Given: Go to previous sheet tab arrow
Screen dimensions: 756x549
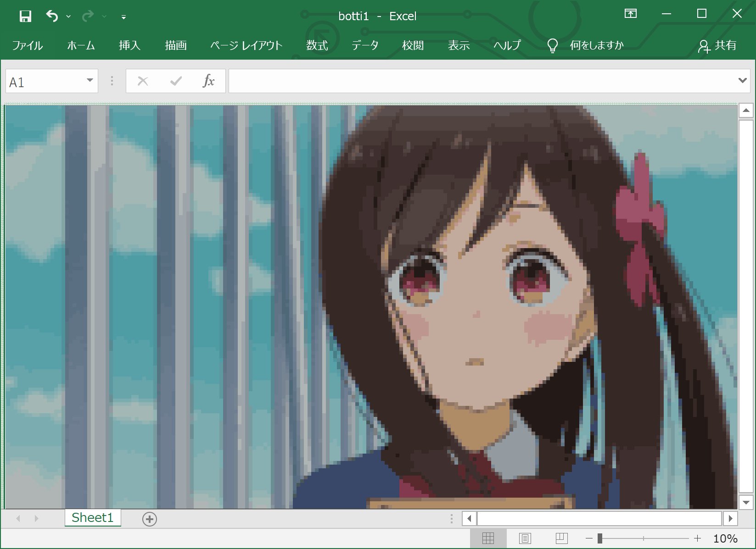Looking at the screenshot, I should pyautogui.click(x=18, y=518).
